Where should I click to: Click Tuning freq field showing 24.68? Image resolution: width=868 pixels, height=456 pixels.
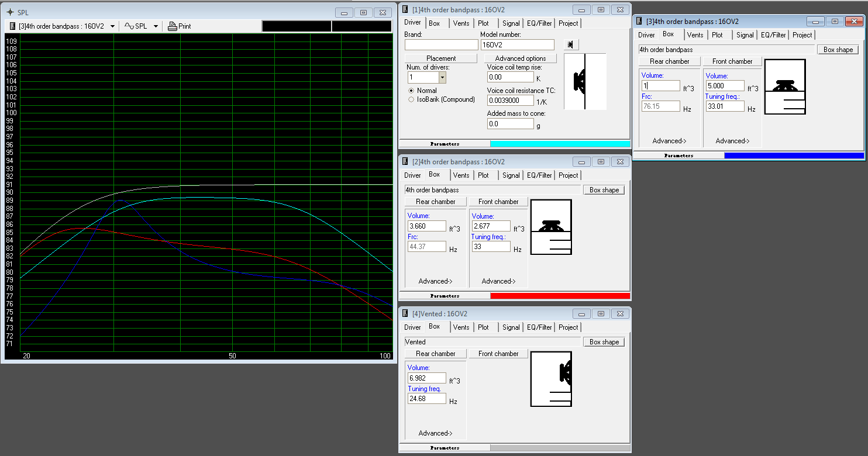426,399
